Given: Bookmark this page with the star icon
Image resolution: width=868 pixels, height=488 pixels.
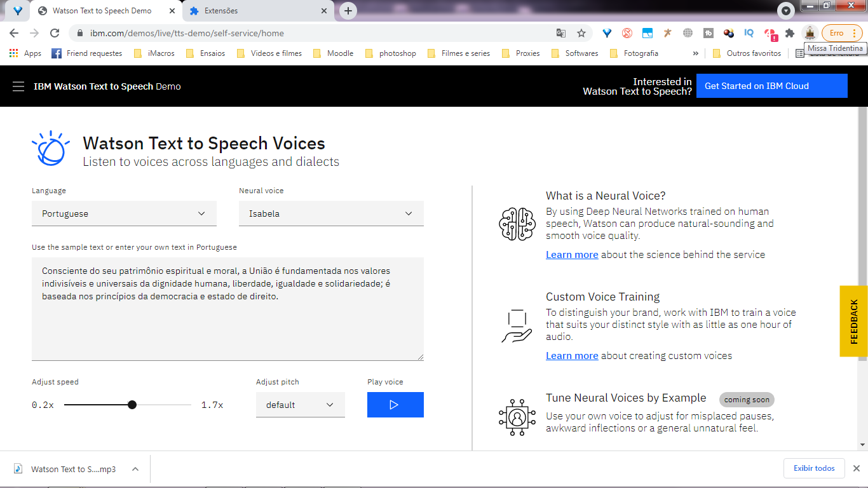Looking at the screenshot, I should tap(581, 33).
